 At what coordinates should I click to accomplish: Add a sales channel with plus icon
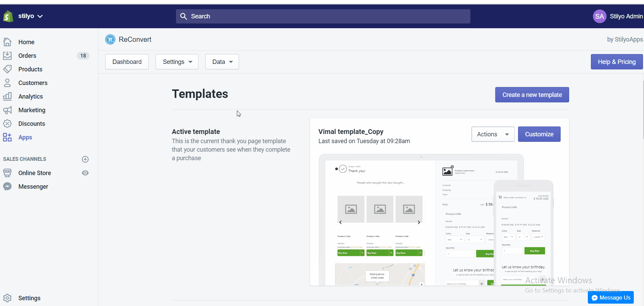85,159
